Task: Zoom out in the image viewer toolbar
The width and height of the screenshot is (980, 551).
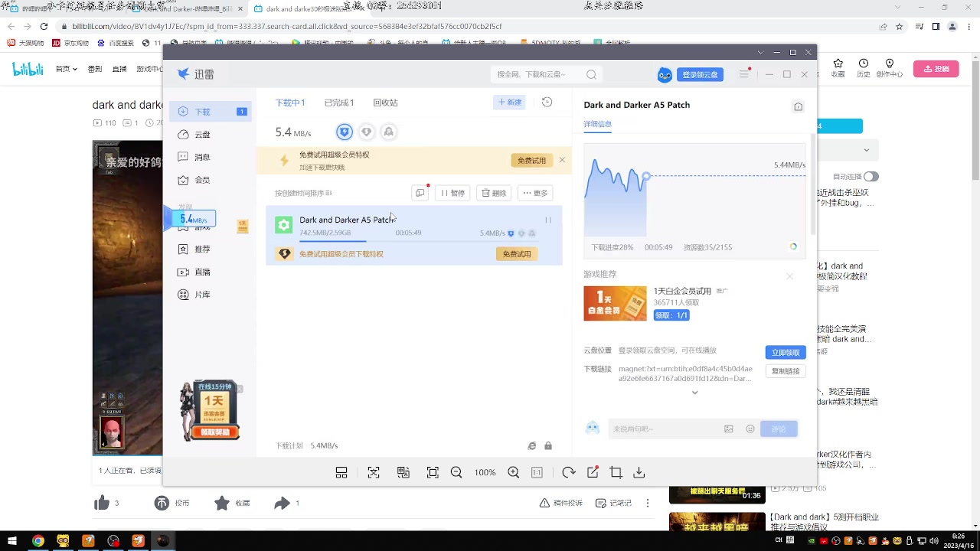Action: [x=456, y=473]
